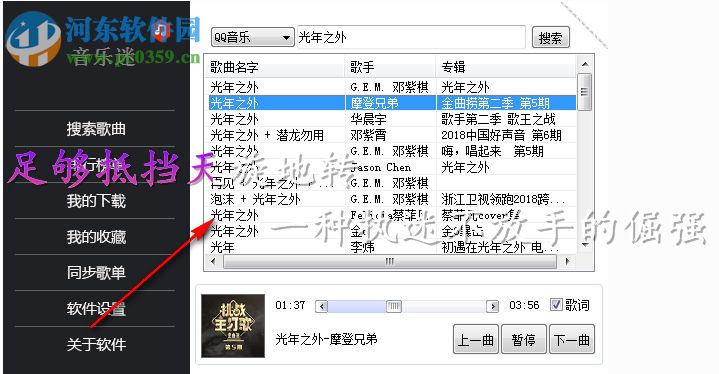Click the right arrow of the progress slider
Image resolution: width=719 pixels, height=374 pixels.
click(492, 306)
